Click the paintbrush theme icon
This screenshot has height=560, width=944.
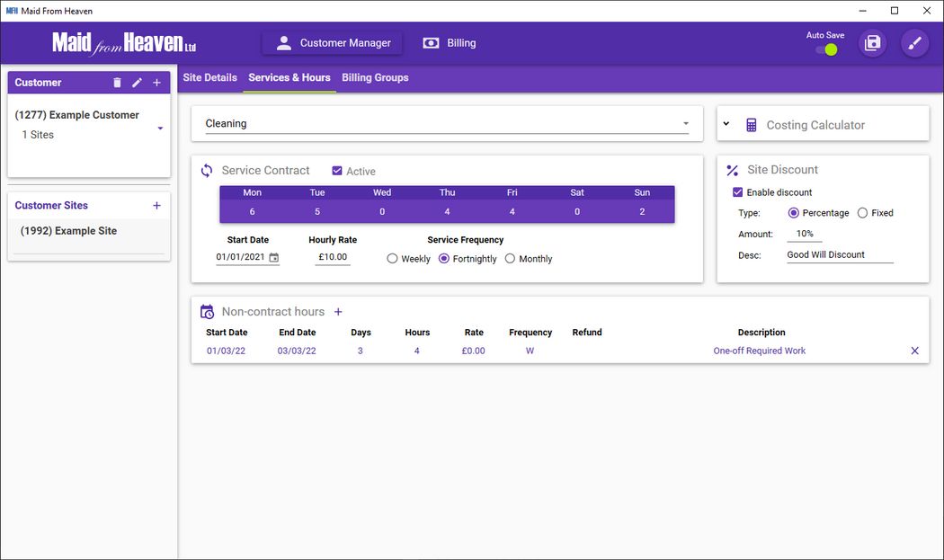[914, 43]
